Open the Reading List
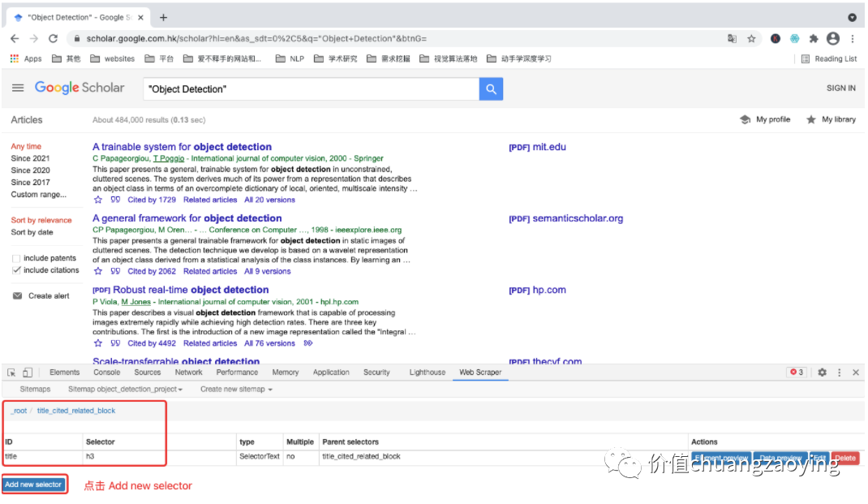This screenshot has height=504, width=868. coord(829,58)
